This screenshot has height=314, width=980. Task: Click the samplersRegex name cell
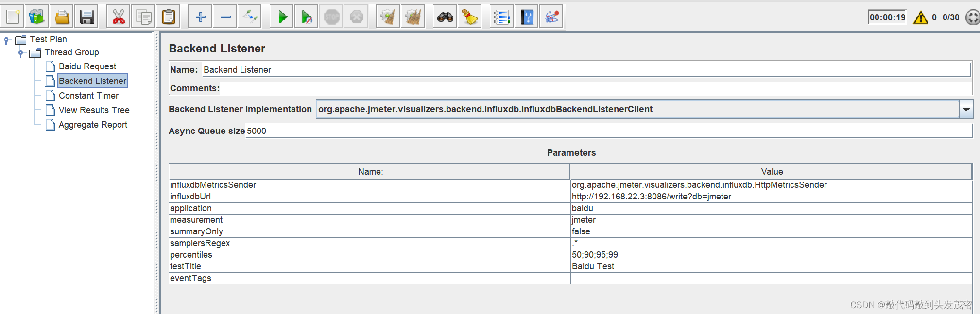[x=370, y=243]
